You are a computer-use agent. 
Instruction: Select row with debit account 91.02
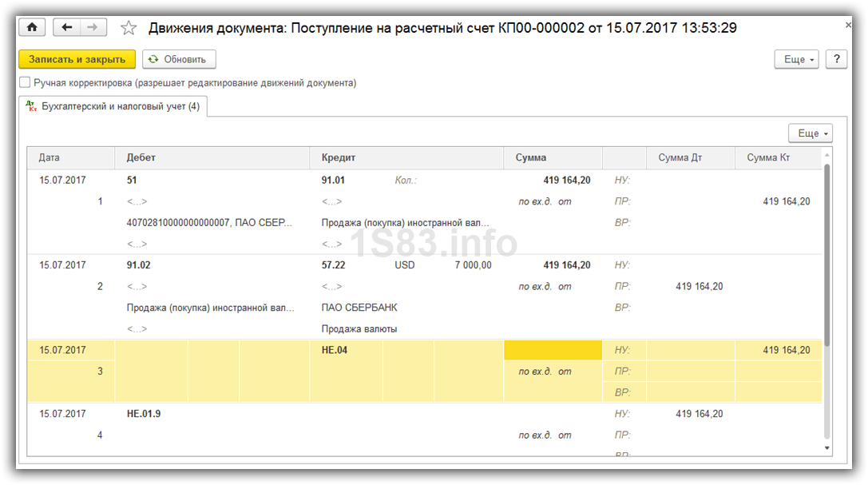(139, 265)
